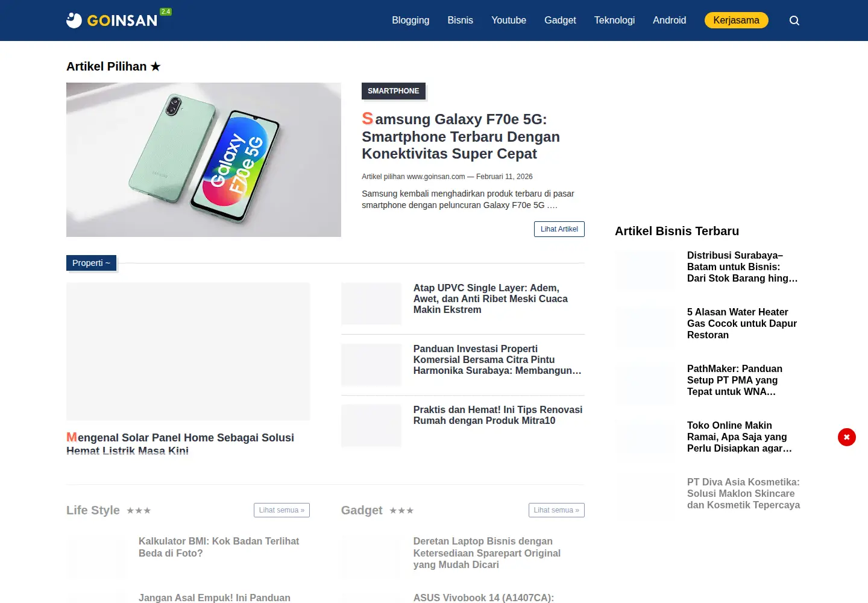Open the Properti category label
The image size is (868, 603).
[x=91, y=263]
